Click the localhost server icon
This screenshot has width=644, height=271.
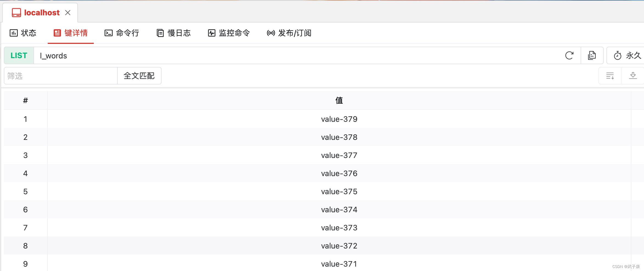pyautogui.click(x=16, y=13)
